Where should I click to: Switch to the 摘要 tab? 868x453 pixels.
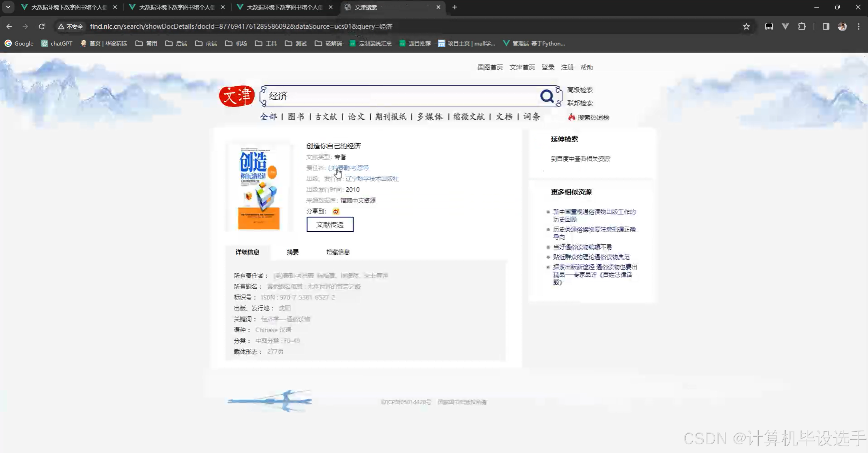click(292, 252)
